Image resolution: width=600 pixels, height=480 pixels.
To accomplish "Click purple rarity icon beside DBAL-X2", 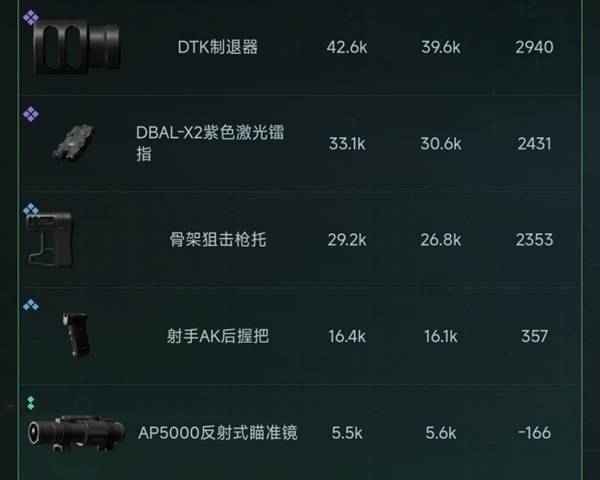I will pyautogui.click(x=31, y=114).
